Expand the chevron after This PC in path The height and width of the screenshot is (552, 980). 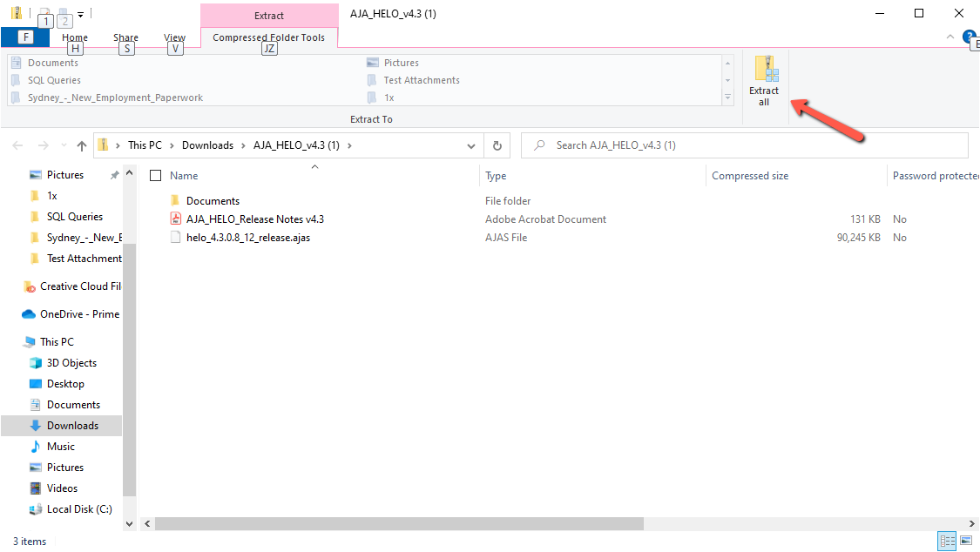[172, 145]
